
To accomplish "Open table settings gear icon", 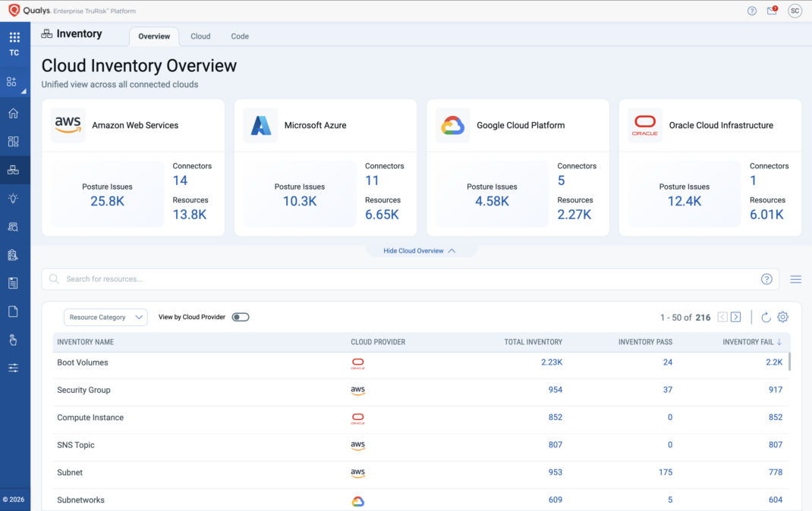I will [783, 317].
